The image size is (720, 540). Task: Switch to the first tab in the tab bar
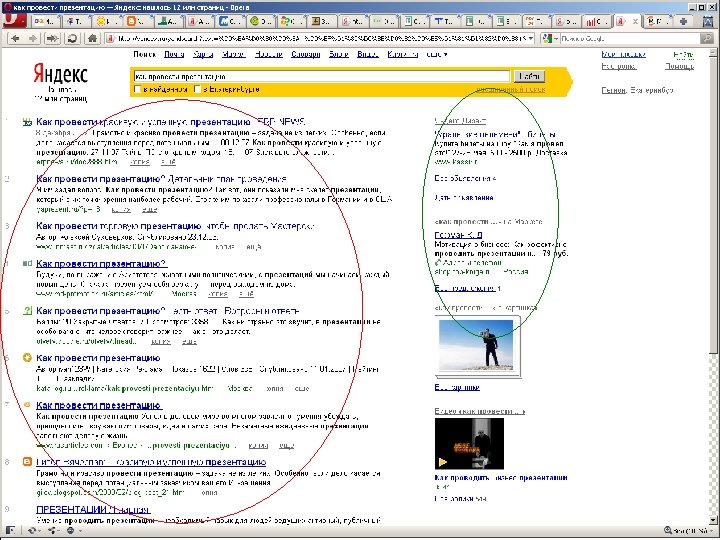tap(46, 21)
